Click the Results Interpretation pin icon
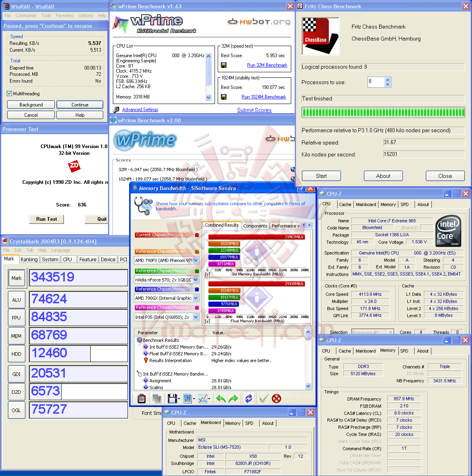This screenshot has height=476, width=472. click(146, 360)
